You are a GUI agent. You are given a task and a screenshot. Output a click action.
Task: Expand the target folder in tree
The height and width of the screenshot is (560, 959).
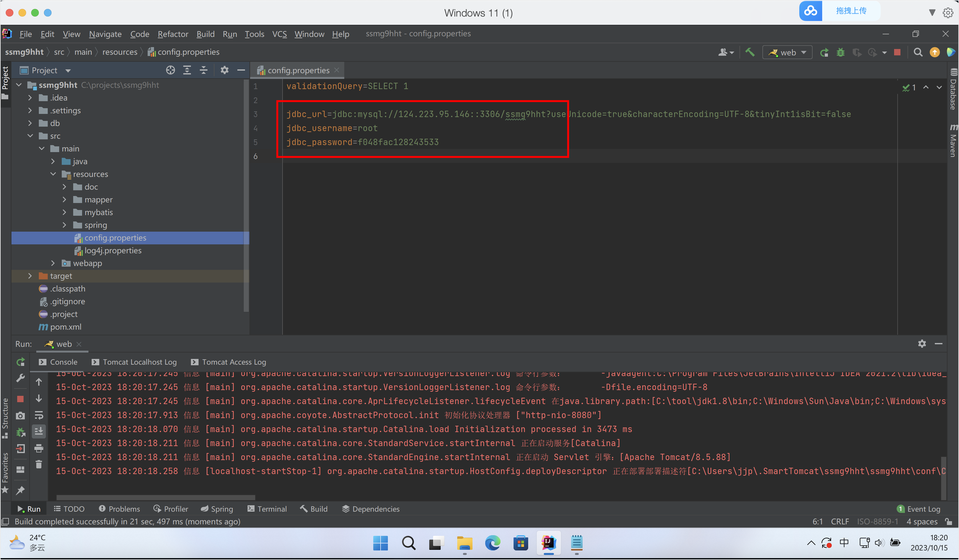(x=30, y=276)
